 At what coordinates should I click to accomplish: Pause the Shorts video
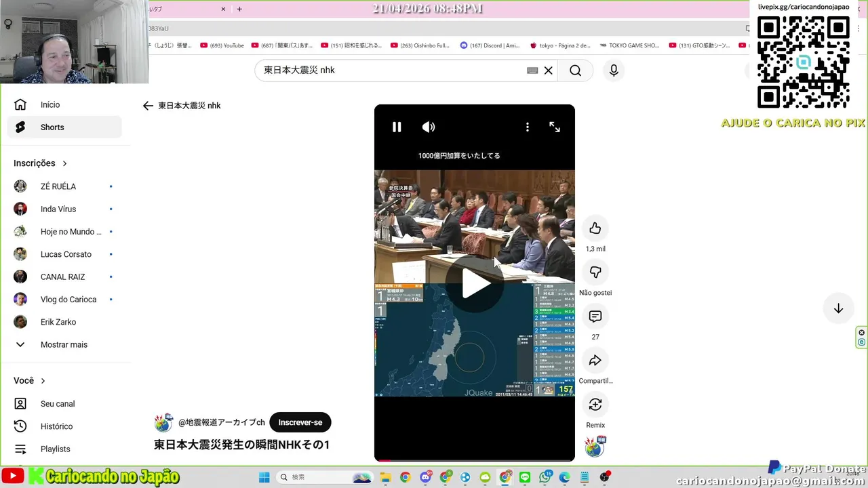tap(397, 127)
